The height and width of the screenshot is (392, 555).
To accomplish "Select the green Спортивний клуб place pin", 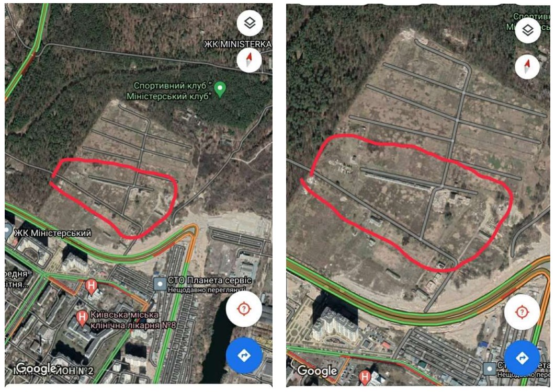I will pyautogui.click(x=220, y=89).
